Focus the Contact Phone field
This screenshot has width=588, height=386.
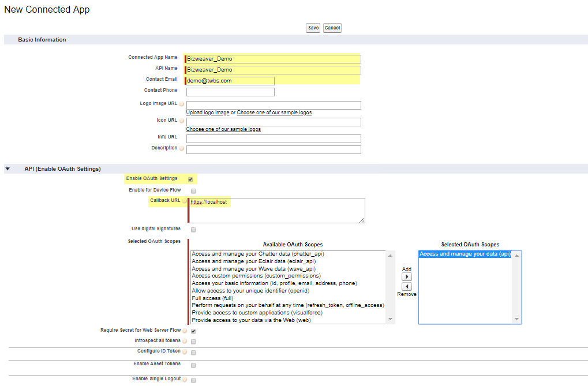230,92
